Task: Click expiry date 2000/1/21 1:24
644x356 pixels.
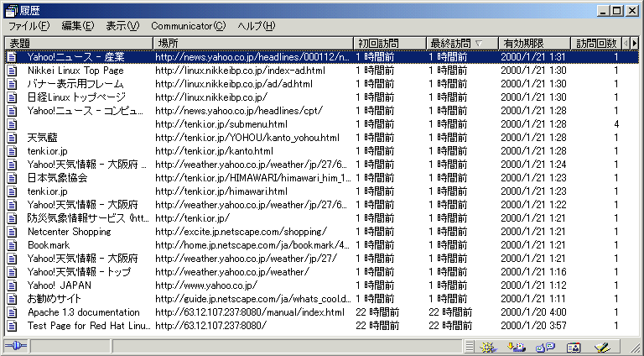Action: 533,165
